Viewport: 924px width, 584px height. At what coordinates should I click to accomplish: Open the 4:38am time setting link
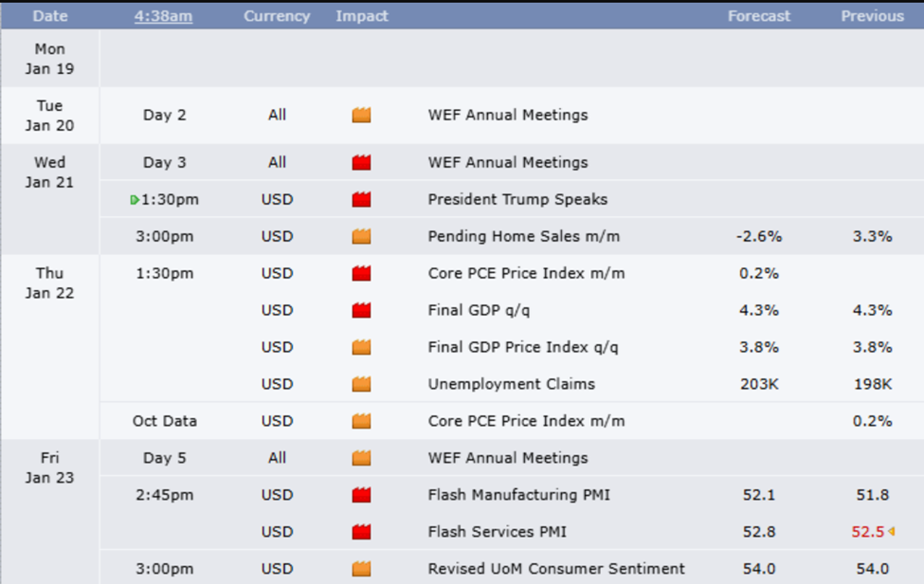163,16
